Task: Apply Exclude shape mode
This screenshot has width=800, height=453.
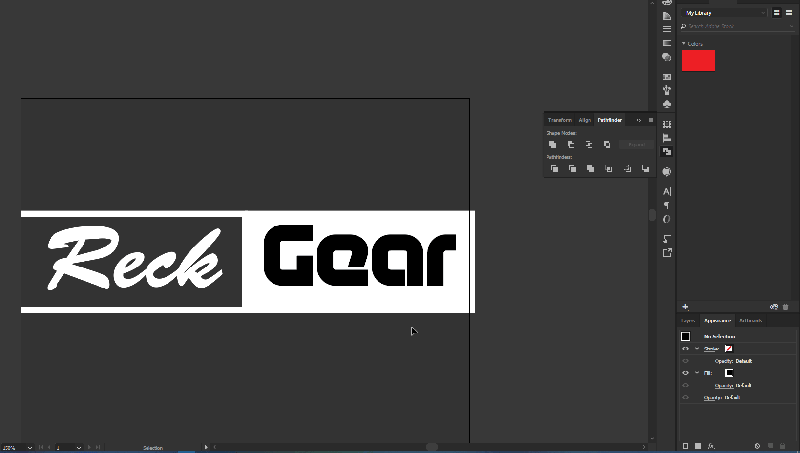Action: (x=607, y=145)
